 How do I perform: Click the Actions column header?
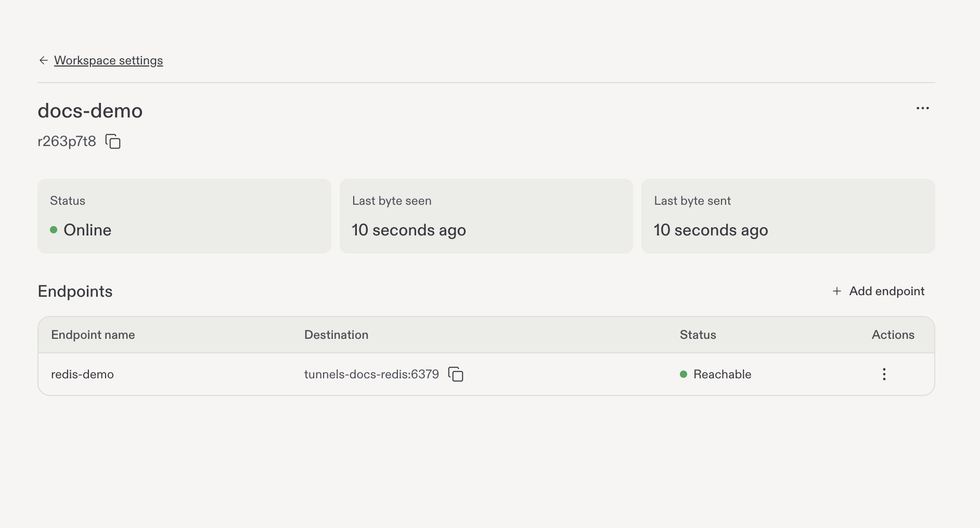tap(893, 335)
